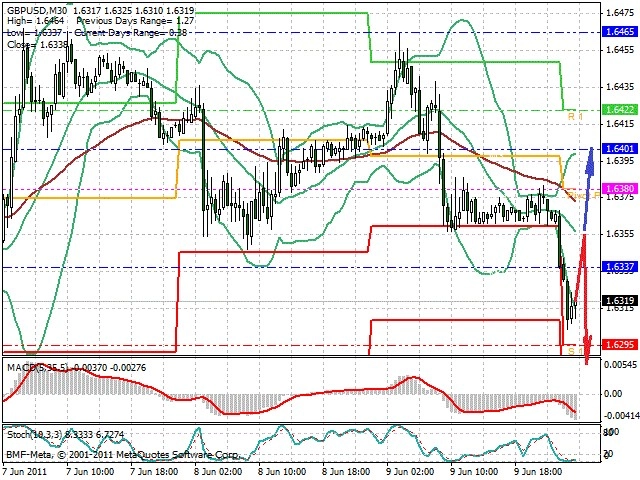Click the MACD(5,35,5) indicator label
This screenshot has width=640, height=480.
[37, 367]
